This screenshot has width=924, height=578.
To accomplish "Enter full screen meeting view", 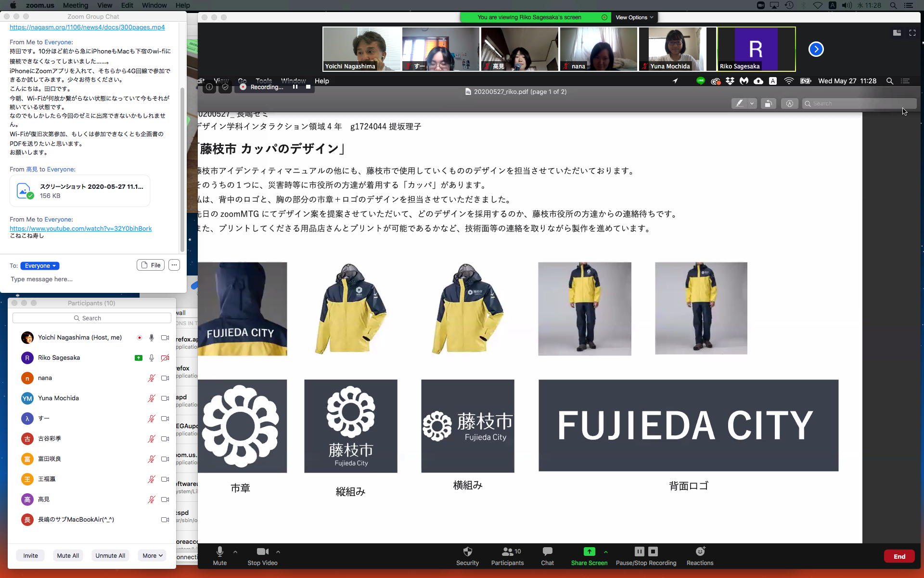I will (x=912, y=33).
